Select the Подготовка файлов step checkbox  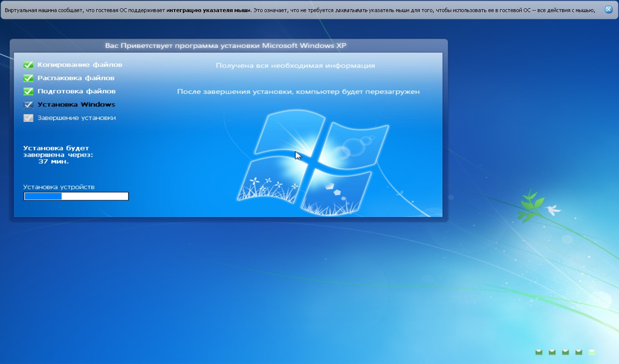pos(29,91)
